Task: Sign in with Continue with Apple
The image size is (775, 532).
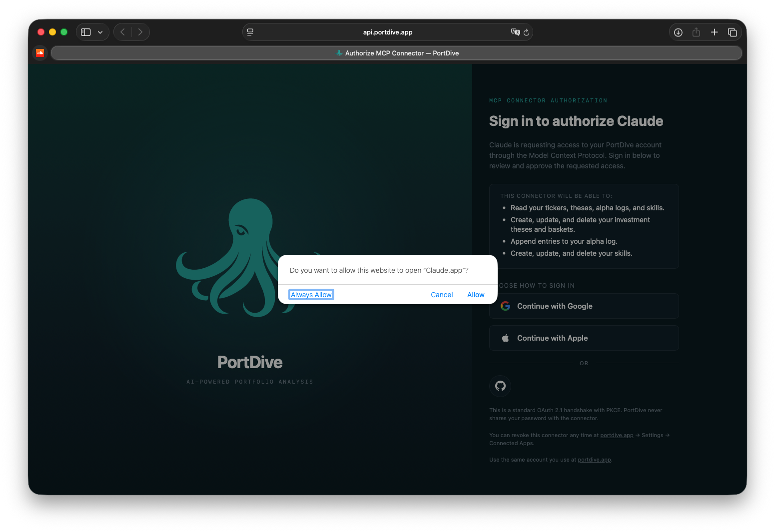Action: click(584, 338)
